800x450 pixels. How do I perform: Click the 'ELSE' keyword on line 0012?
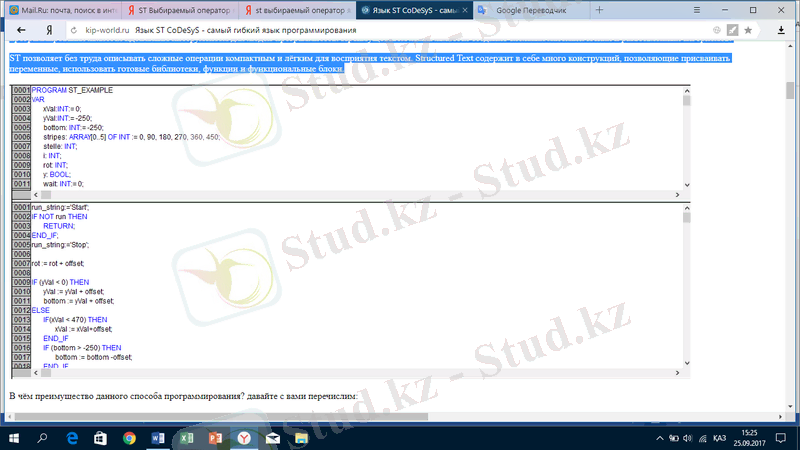(40, 311)
